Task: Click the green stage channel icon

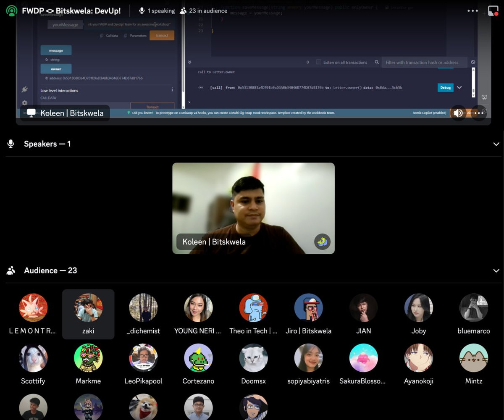Action: [x=12, y=11]
